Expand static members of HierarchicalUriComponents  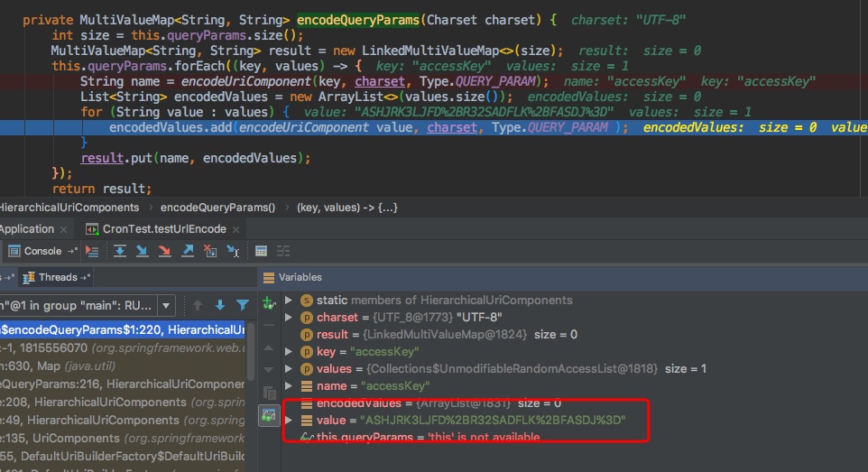(x=289, y=301)
